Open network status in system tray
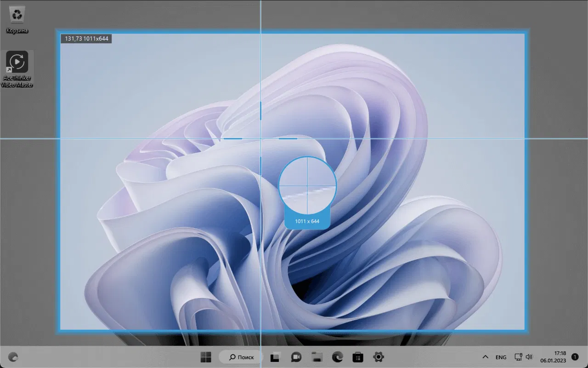The image size is (588, 368). [518, 357]
